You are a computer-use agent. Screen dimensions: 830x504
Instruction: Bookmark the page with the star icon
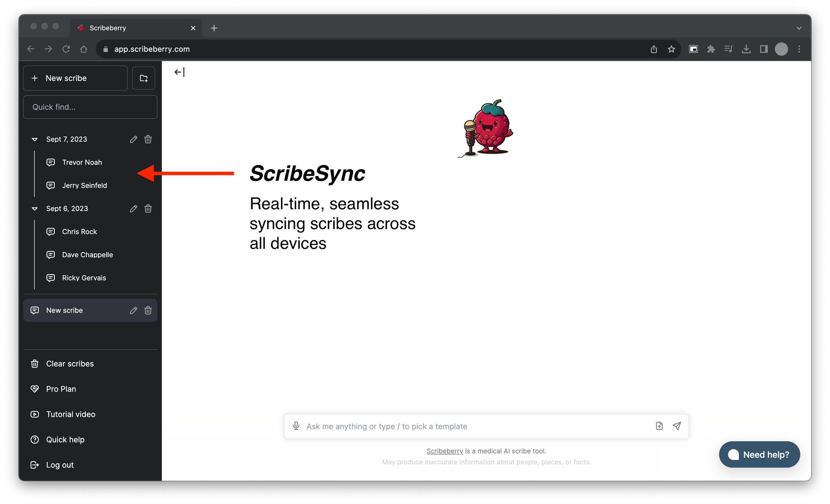(671, 49)
